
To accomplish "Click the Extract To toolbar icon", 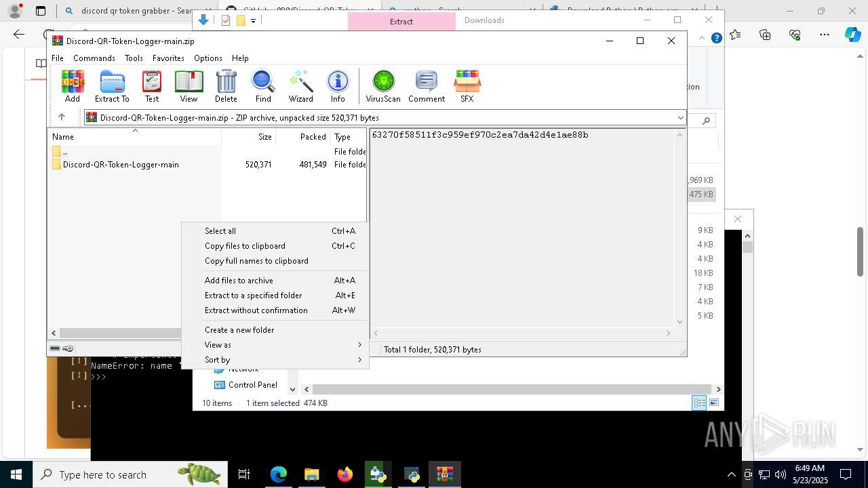I will pyautogui.click(x=112, y=86).
